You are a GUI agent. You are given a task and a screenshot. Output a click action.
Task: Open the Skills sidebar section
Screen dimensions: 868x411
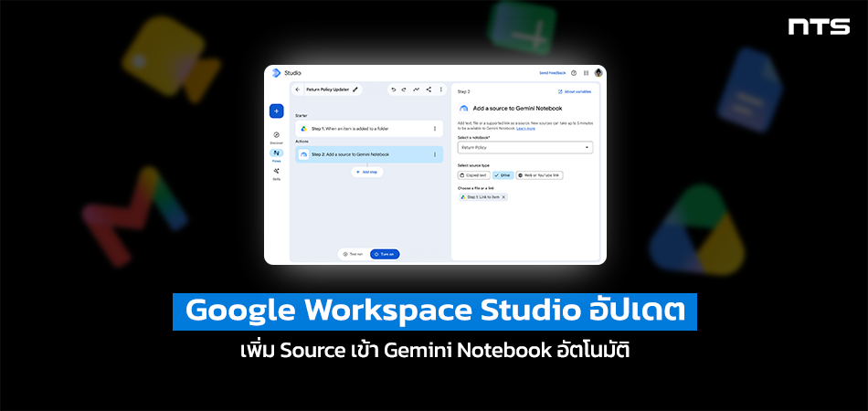276,174
